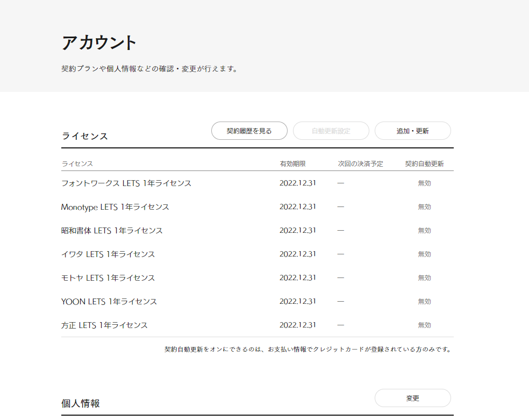Click the 追加・更新 button
The image size is (529, 420).
(x=412, y=131)
